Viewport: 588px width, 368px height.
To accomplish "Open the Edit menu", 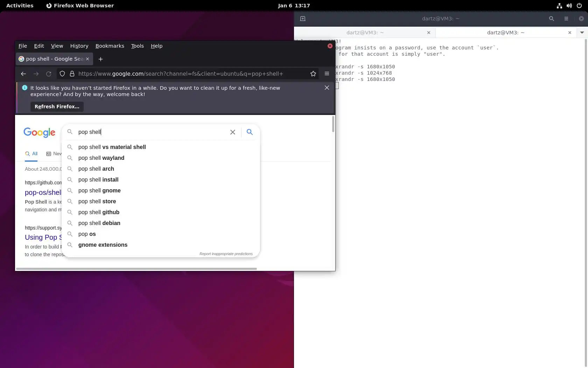I will coord(39,46).
